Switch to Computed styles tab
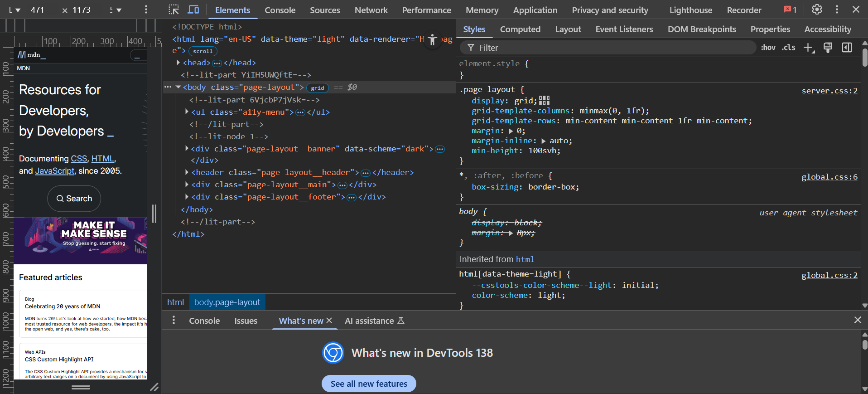The image size is (868, 394). tap(520, 29)
